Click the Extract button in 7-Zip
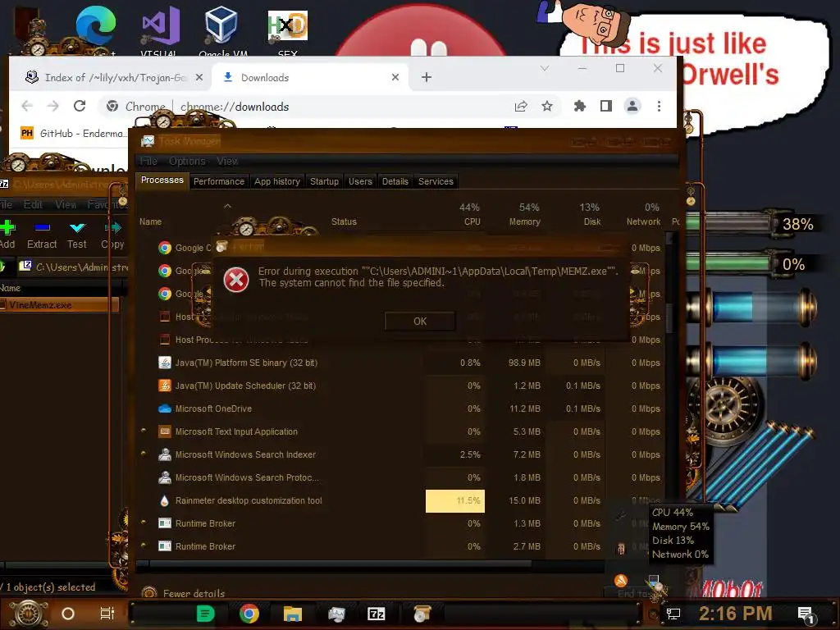The image size is (840, 630). click(x=42, y=235)
